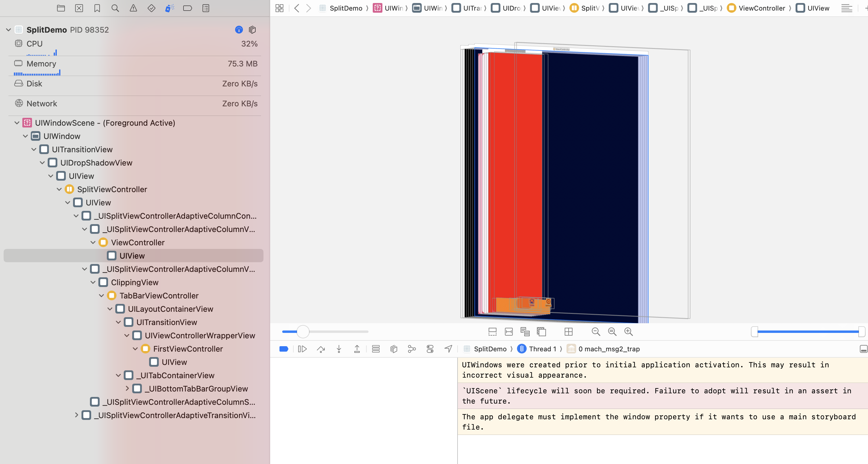Open the Issue navigator warning icon
Viewport: 868px width, 464px height.
tap(133, 8)
